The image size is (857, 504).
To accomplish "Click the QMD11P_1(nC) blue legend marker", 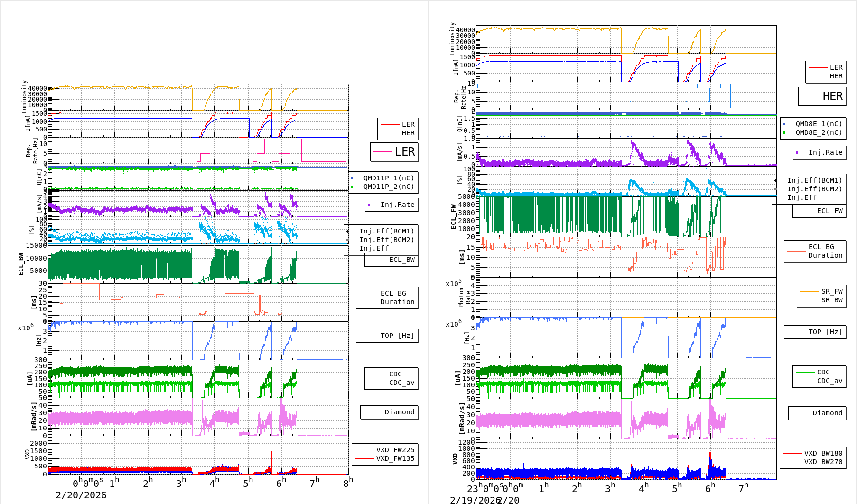I will click(352, 178).
